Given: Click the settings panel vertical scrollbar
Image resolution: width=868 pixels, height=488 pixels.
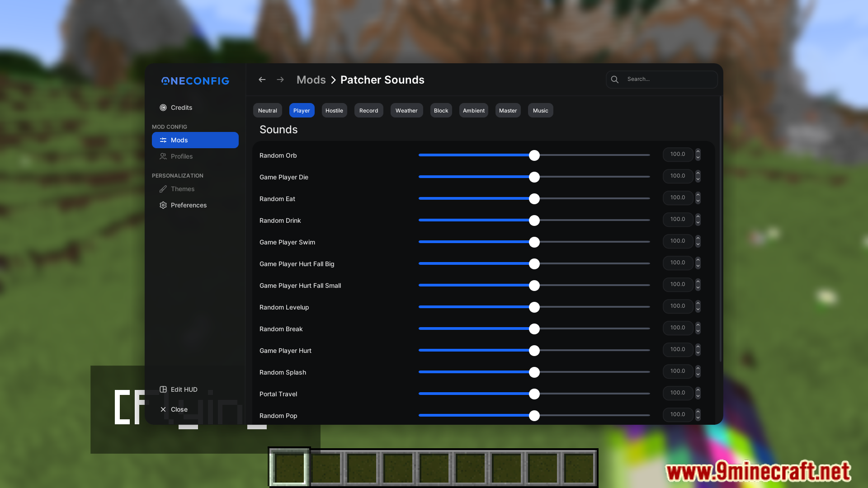Looking at the screenshot, I should [720, 228].
